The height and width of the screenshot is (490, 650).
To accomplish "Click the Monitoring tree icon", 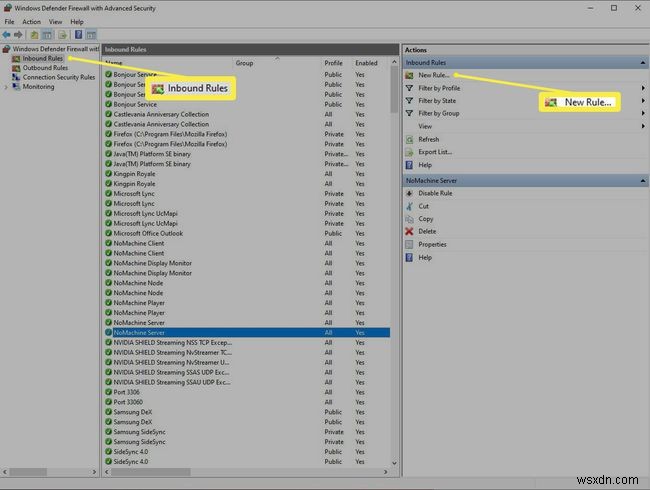I will pyautogui.click(x=16, y=87).
